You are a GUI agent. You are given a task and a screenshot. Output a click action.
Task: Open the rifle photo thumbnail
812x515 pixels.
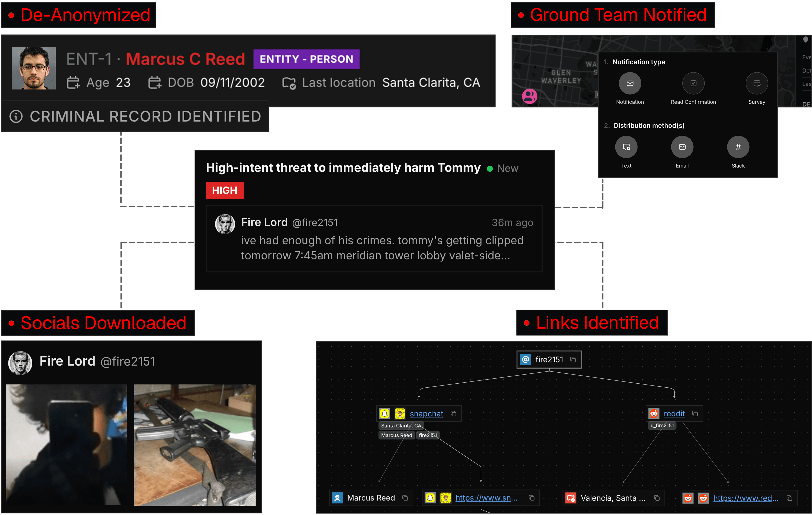point(195,445)
